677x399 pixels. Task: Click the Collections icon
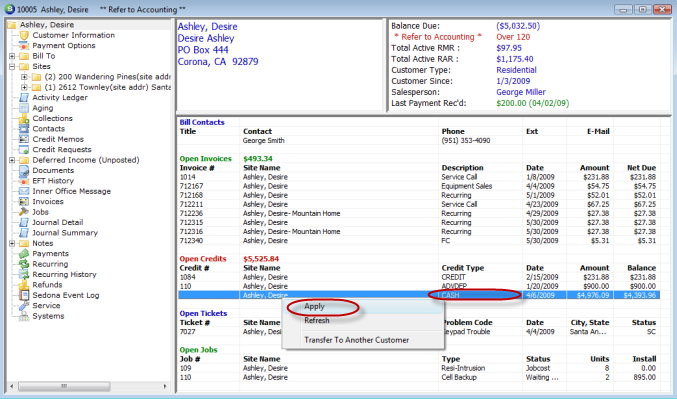click(x=24, y=118)
